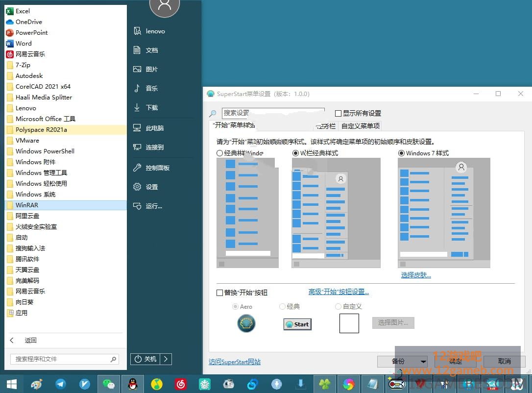Choose the Aero start button radio option
The width and height of the screenshot is (532, 393).
tap(235, 306)
